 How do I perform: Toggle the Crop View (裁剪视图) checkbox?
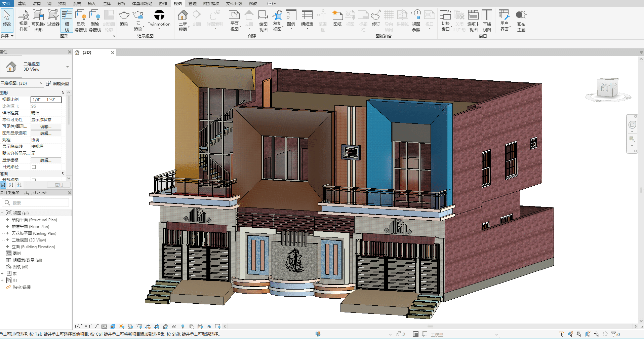[34, 180]
